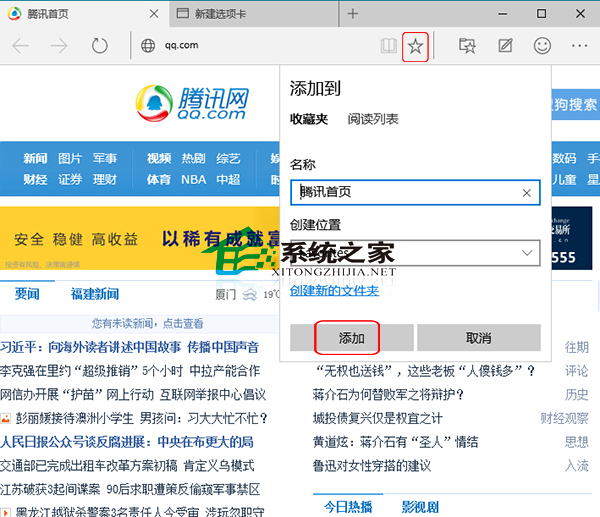Open the 财经 nav link
Screen dimensions: 600x517
35,179
